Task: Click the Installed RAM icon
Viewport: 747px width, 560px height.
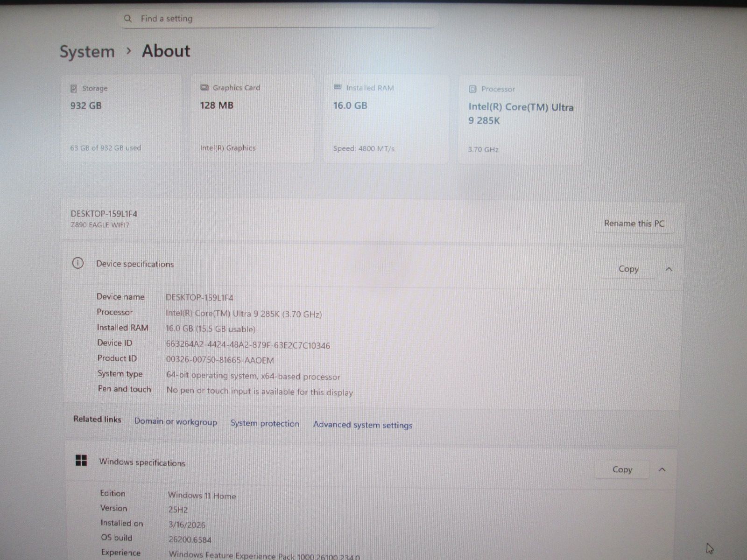Action: (x=338, y=87)
